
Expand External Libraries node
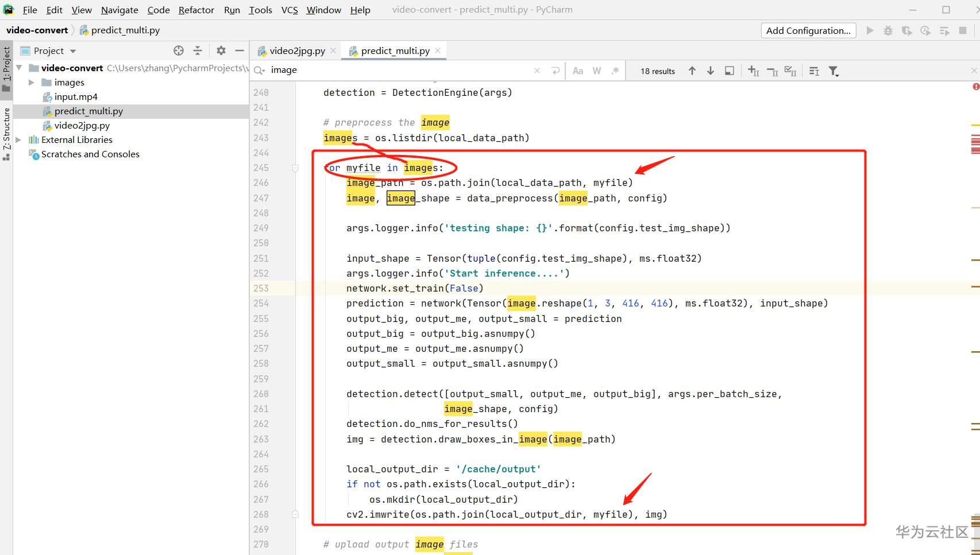[x=19, y=139]
